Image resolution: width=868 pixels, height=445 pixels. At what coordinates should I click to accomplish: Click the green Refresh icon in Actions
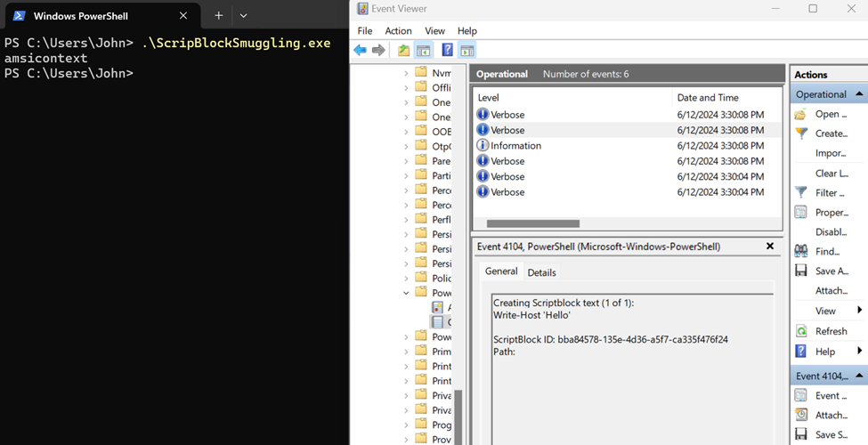click(x=801, y=331)
